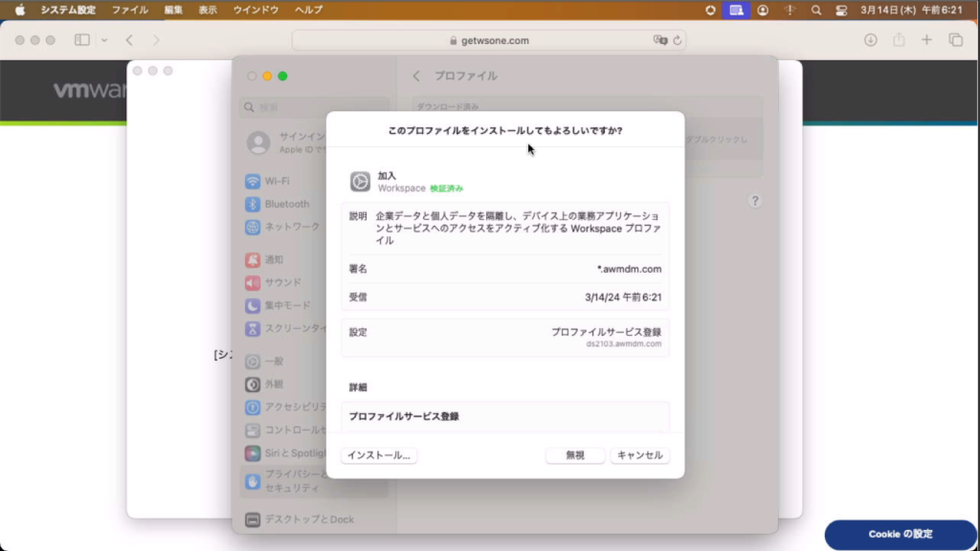Click the vmware logo on webpage
The image size is (980, 551).
(89, 90)
